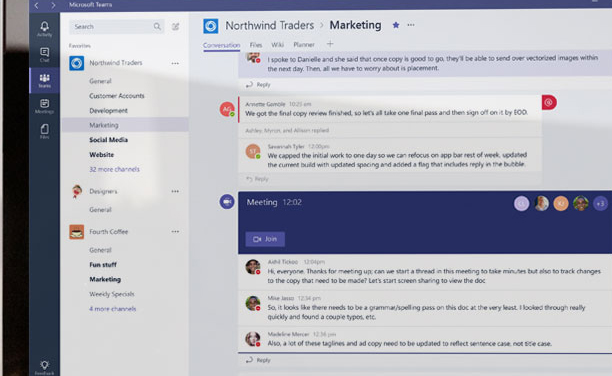This screenshot has width=612, height=376.
Task: Click Northwind Traders breadcrumb in header
Action: tap(270, 25)
